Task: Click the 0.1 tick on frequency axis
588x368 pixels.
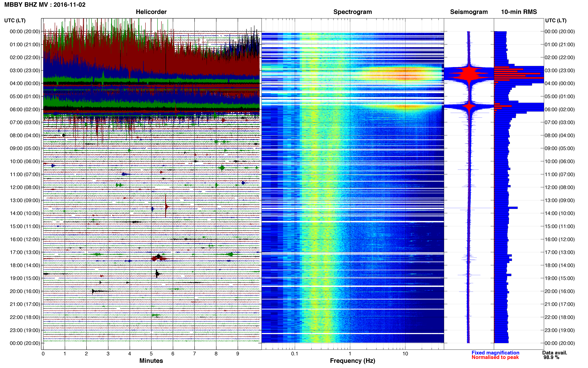Action: [x=295, y=354]
